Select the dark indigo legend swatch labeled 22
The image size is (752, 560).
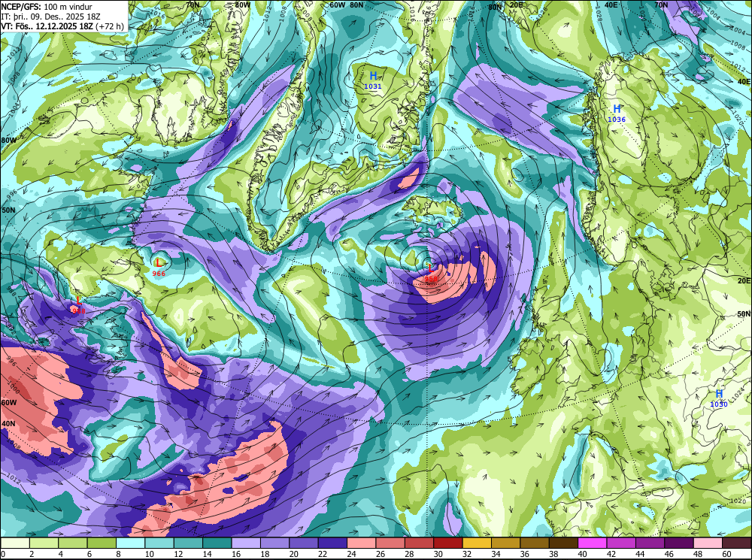(x=332, y=543)
